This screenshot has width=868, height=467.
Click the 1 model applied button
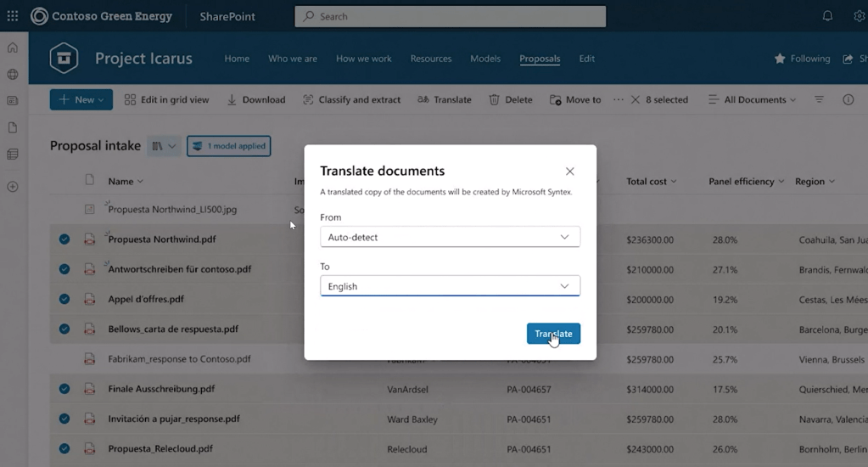tap(228, 146)
